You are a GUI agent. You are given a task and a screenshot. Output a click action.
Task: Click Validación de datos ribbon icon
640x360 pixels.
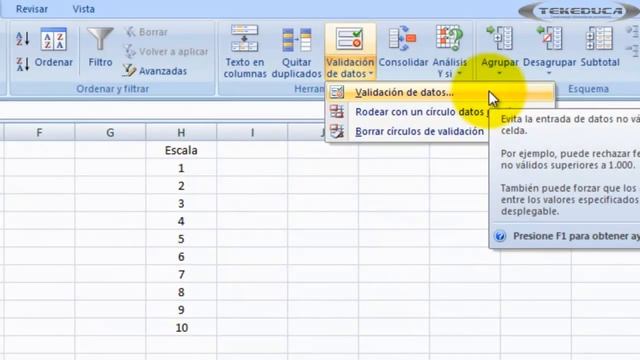[350, 39]
